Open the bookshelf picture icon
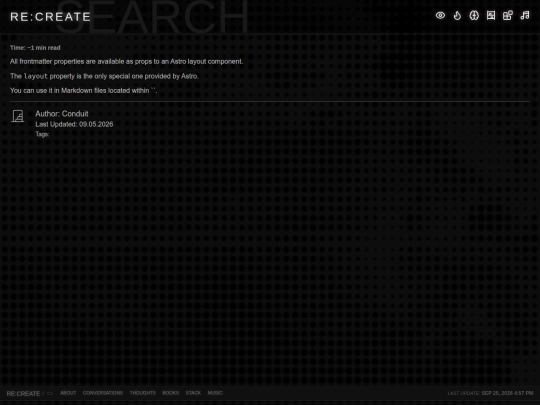This screenshot has height=405, width=540. 491,15
